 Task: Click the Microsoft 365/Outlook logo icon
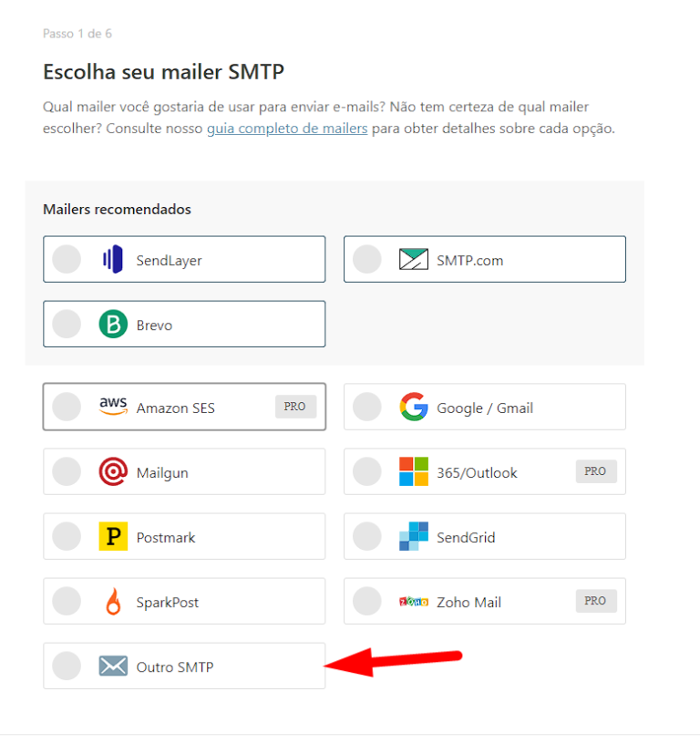pyautogui.click(x=414, y=472)
